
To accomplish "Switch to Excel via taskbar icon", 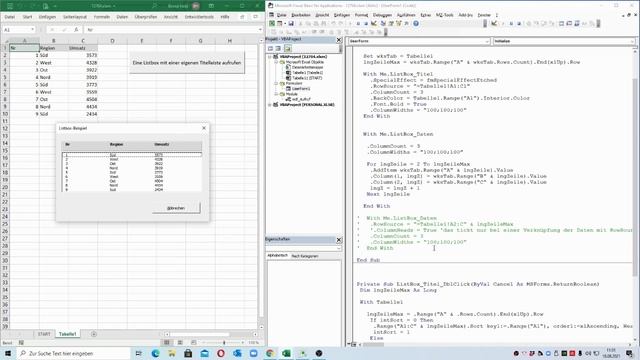I will pos(286,353).
